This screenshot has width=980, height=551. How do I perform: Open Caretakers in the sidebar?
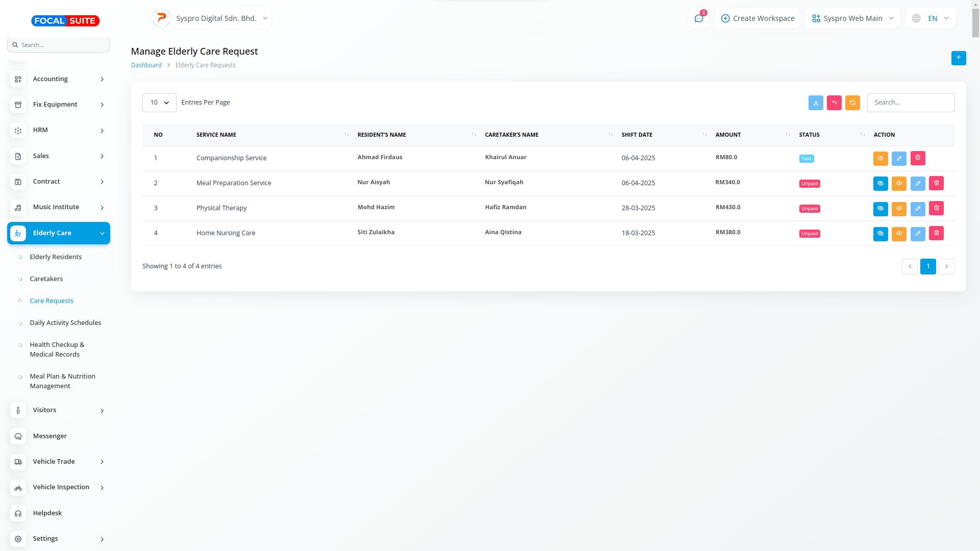click(x=46, y=279)
